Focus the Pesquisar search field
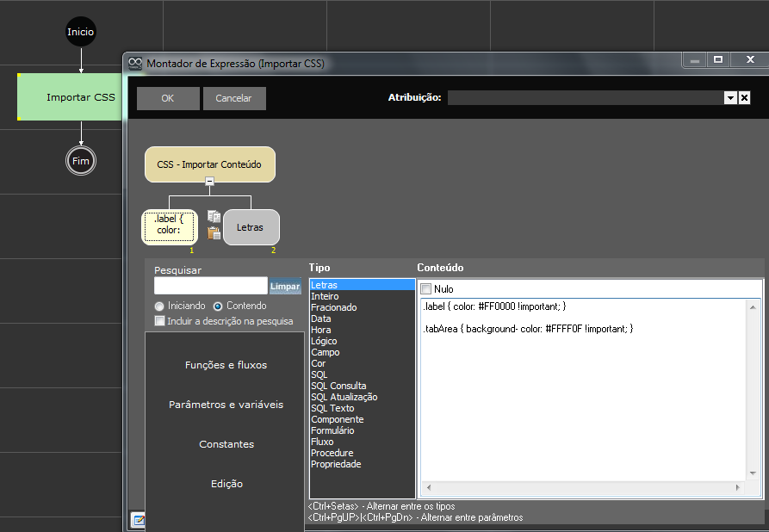This screenshot has width=769, height=532. tap(210, 286)
